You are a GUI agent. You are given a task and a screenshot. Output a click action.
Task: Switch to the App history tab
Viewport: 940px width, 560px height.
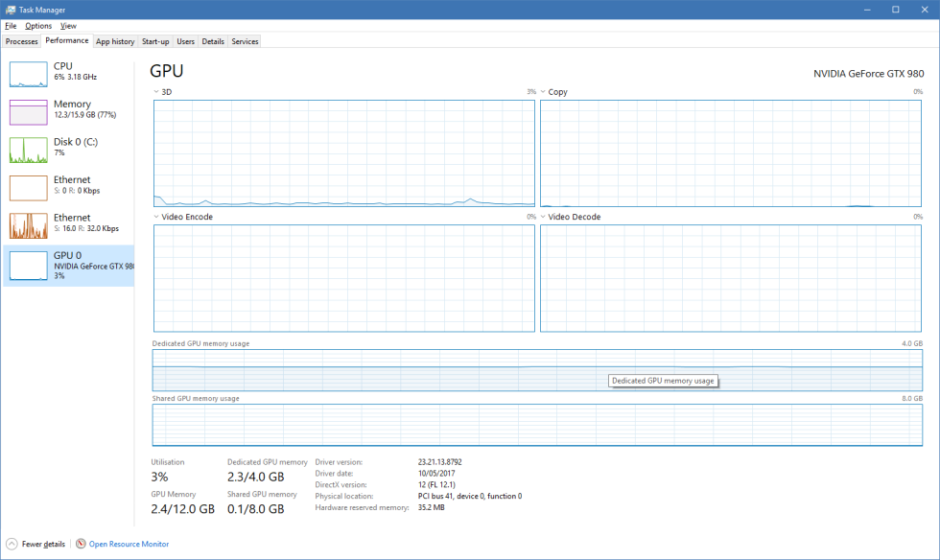(115, 41)
